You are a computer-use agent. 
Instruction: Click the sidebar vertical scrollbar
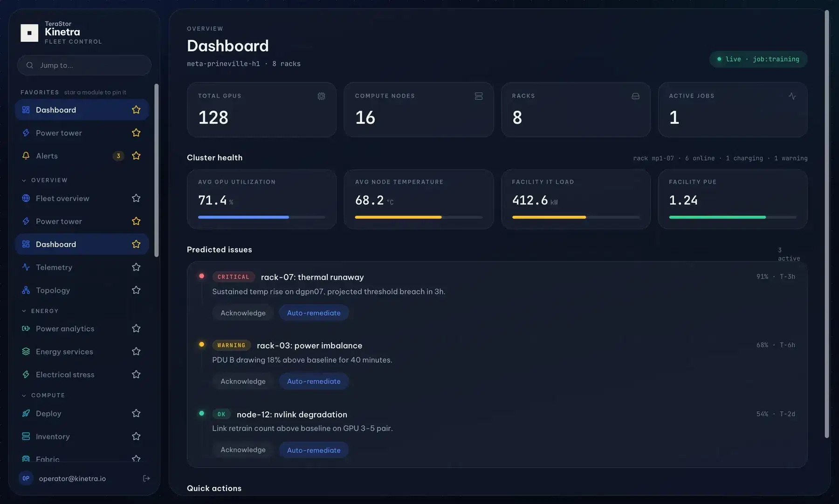(x=157, y=170)
